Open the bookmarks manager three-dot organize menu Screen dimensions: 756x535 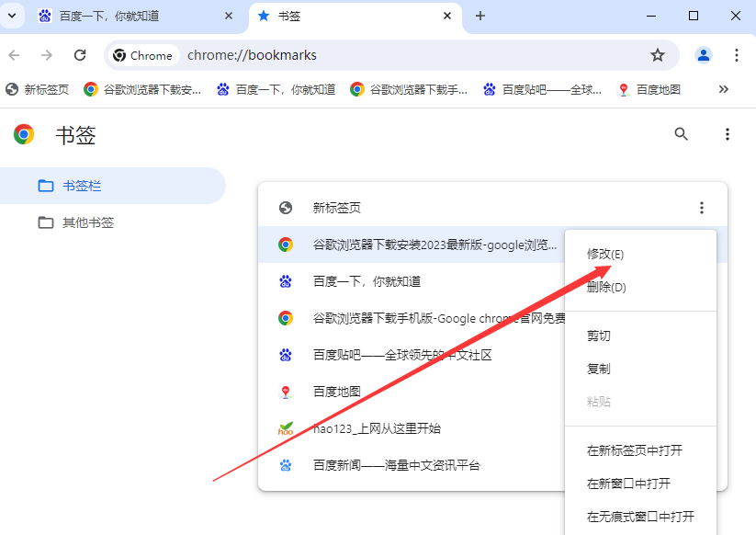click(x=727, y=134)
